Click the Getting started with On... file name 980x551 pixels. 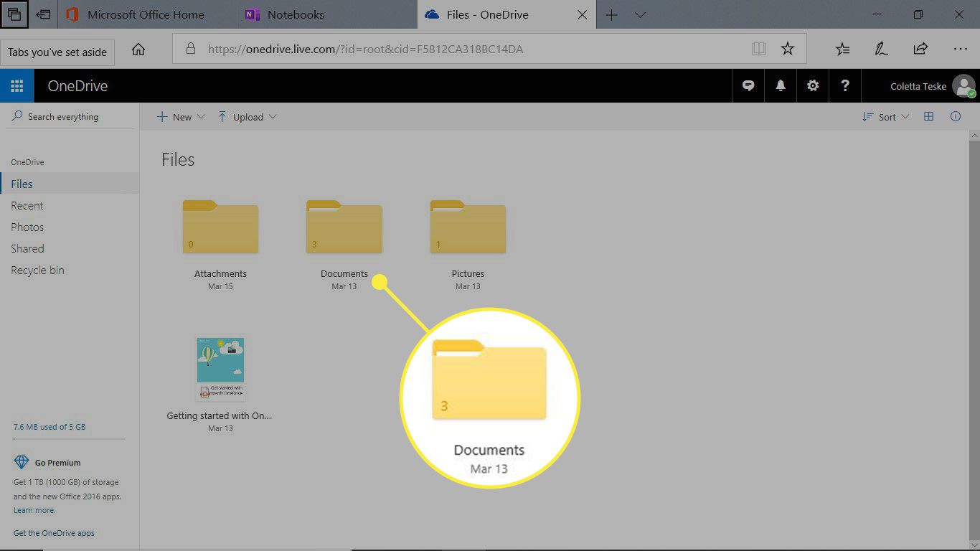coord(219,415)
